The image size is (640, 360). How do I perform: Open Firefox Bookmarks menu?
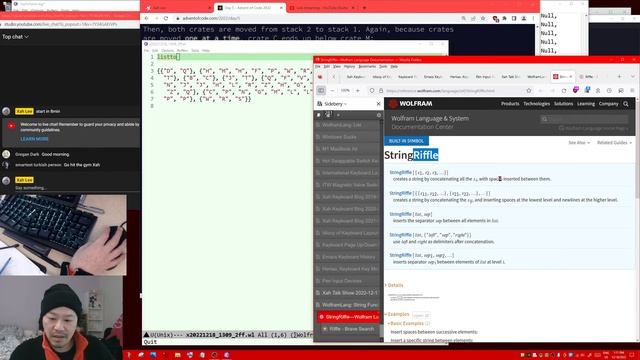367,67
